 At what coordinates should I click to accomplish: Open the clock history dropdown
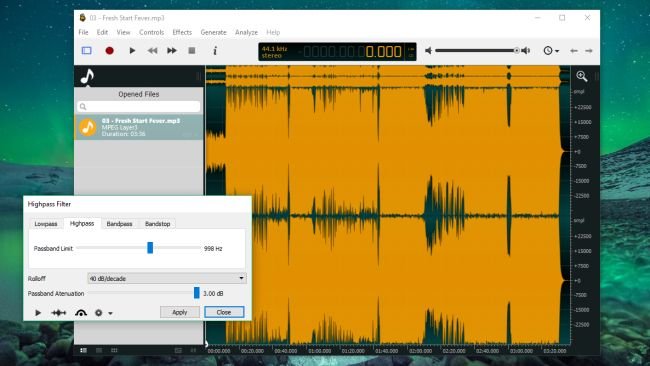(x=551, y=51)
